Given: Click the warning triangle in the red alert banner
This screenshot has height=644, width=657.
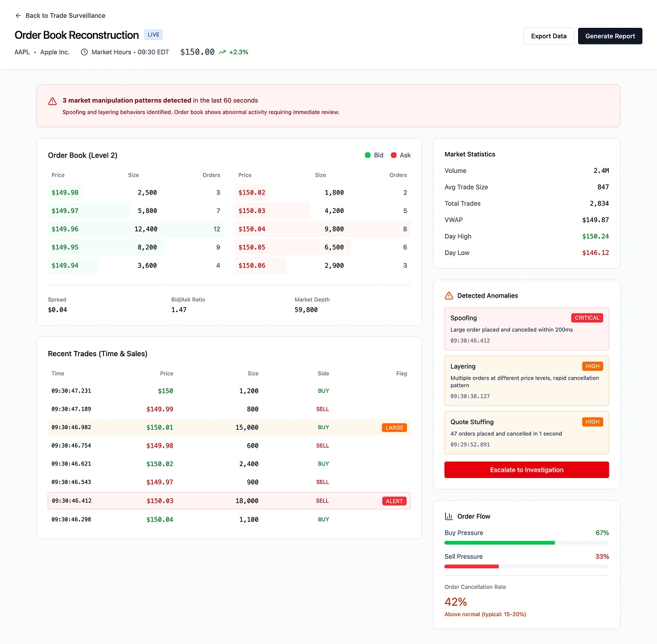Looking at the screenshot, I should click(52, 100).
